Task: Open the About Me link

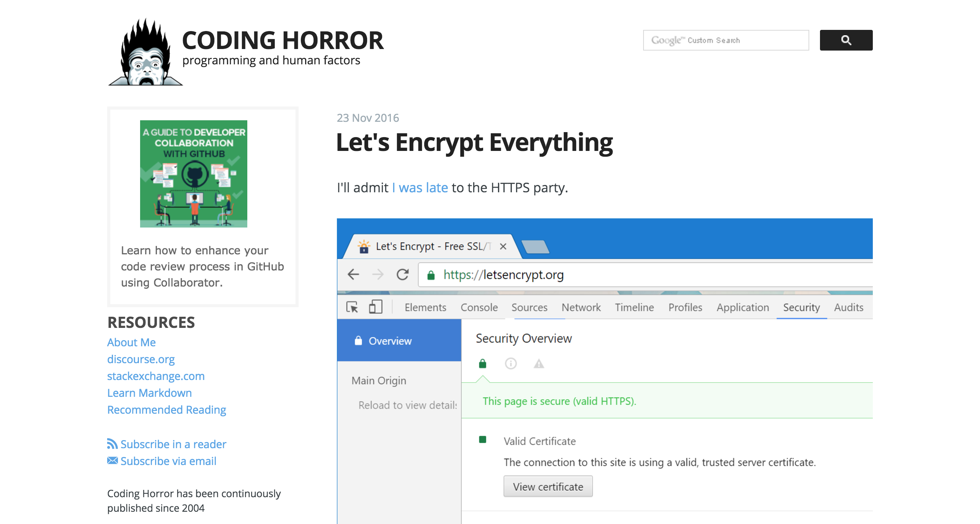Action: pos(131,342)
